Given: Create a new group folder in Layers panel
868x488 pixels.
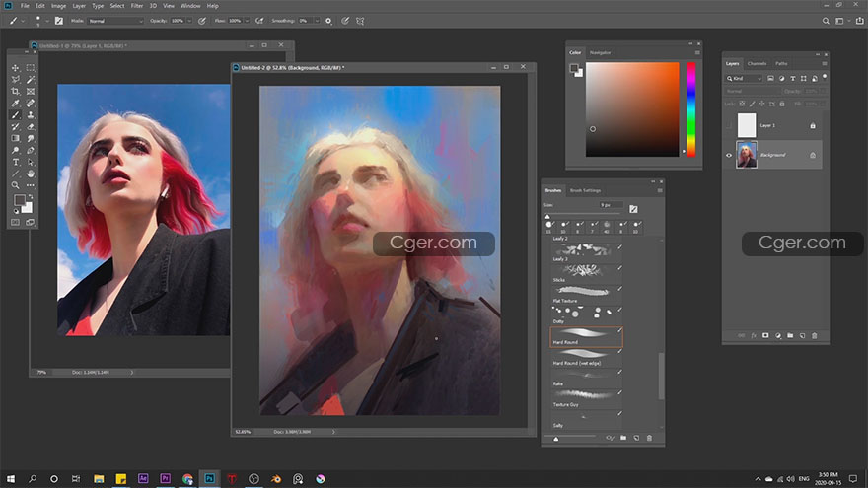Looking at the screenshot, I should point(790,335).
